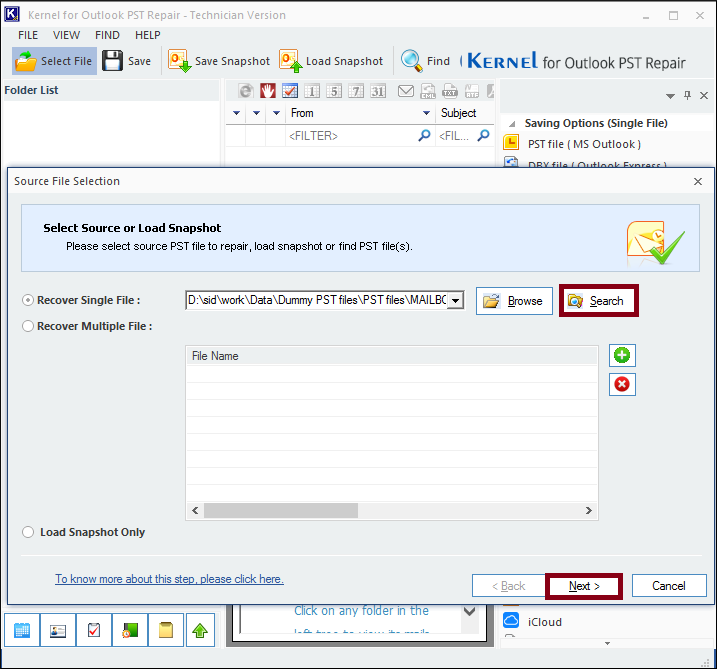Click the envelope mail icon in message toolbar
Image resolution: width=717 pixels, height=669 pixels.
coord(406,91)
